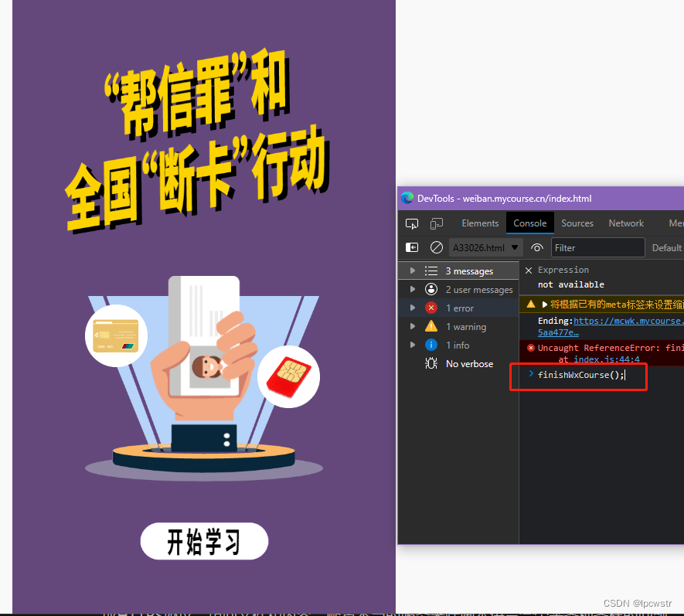Click the blue info icon beside 1 info
Screen dimensions: 684x616
pyautogui.click(x=431, y=345)
